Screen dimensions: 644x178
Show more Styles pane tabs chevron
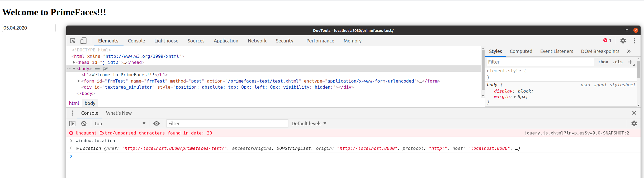pos(629,51)
